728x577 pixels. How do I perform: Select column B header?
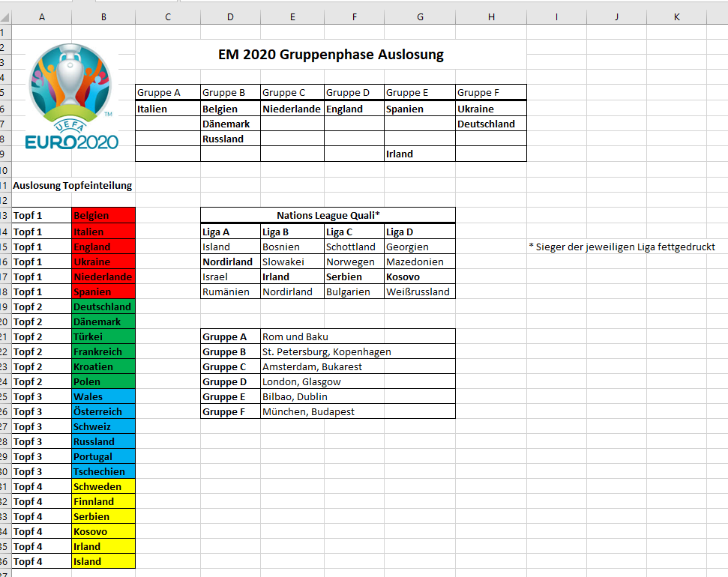tap(103, 17)
